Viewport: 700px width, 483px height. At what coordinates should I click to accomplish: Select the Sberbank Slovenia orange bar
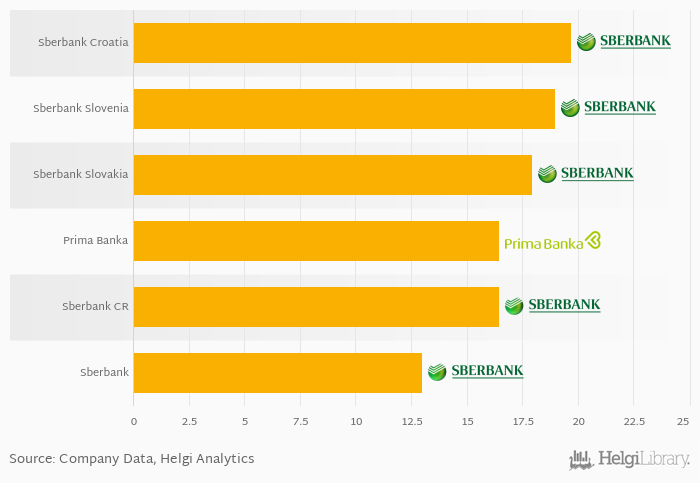click(344, 109)
